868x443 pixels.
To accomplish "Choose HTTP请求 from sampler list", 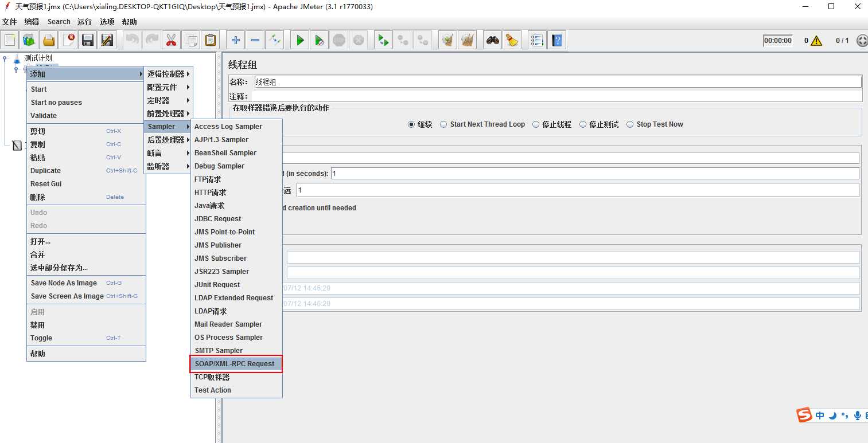I will tap(236, 193).
